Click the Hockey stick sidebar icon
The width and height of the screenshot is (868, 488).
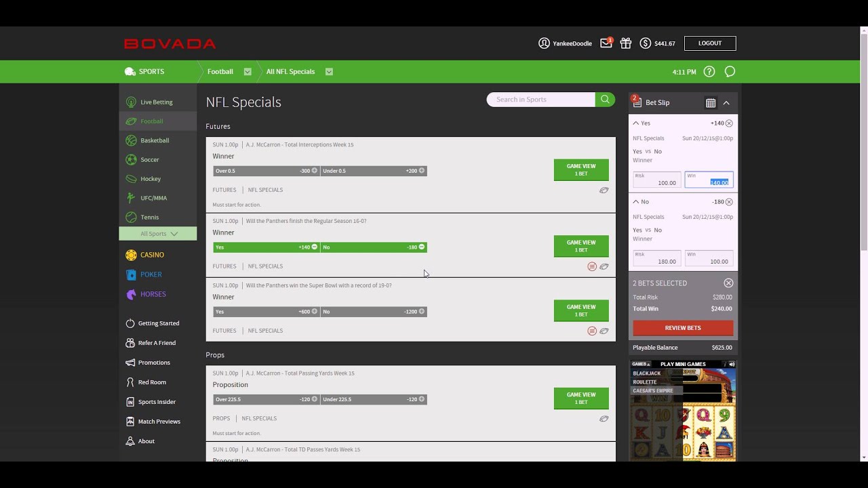click(x=131, y=179)
